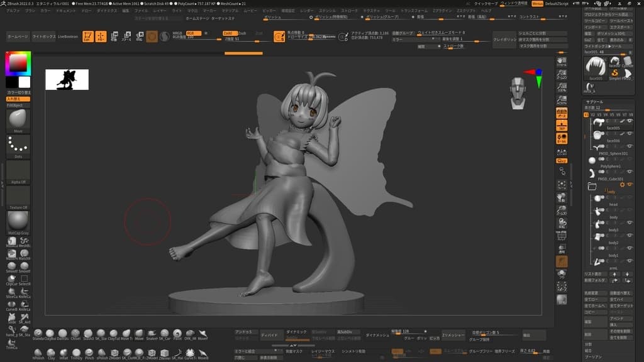
Task: Enable the Sculptris Pro icon
Action: (x=164, y=36)
